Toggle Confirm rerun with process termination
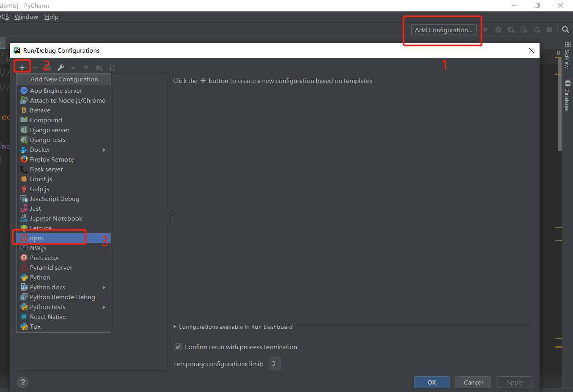This screenshot has width=573, height=392. click(178, 347)
